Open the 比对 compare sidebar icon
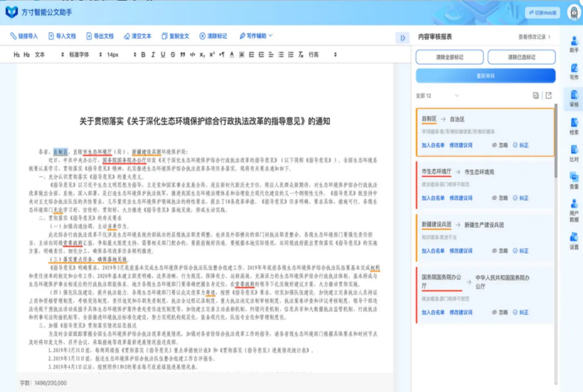This screenshot has width=583, height=392. point(574,153)
